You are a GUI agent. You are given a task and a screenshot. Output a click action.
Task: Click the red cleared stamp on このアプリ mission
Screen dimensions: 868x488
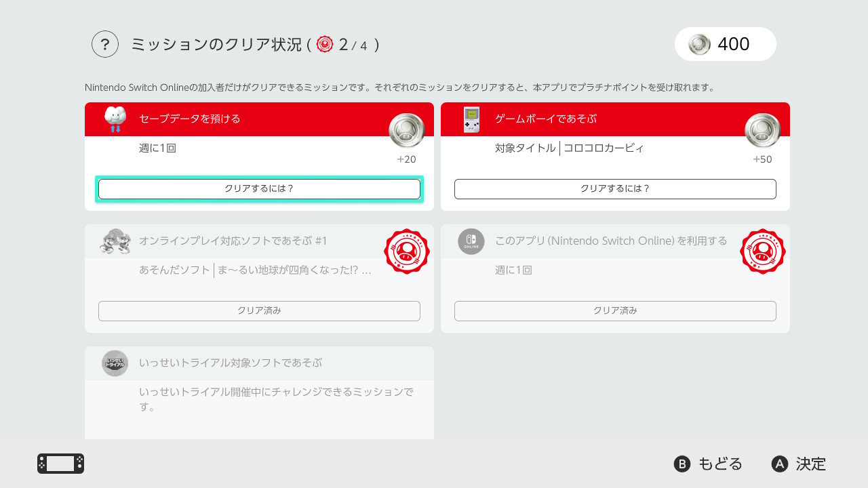763,251
